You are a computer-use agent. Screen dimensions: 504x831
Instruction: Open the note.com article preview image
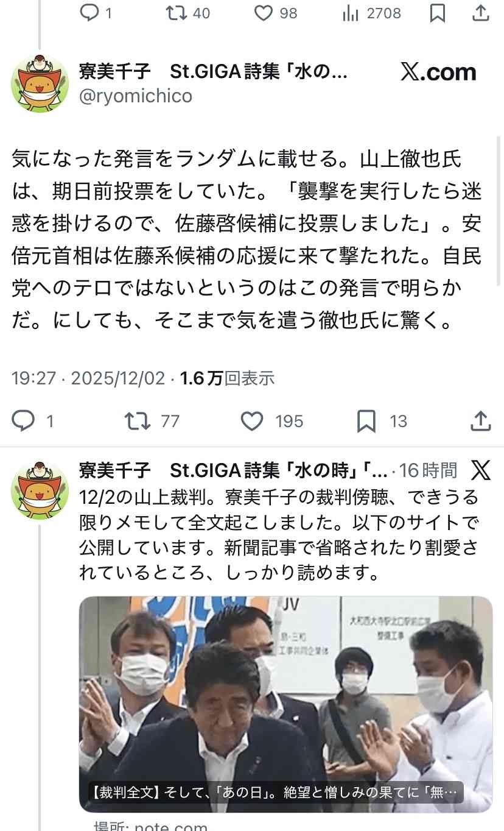click(285, 704)
